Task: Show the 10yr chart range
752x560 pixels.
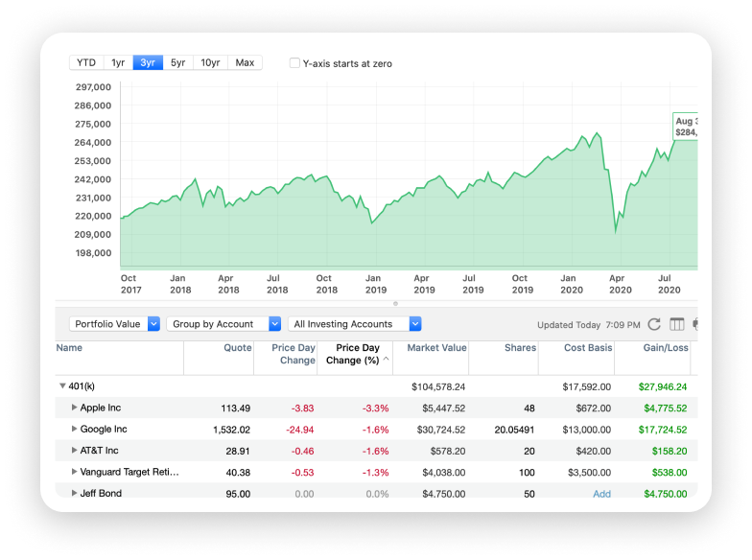Action: coord(210,63)
